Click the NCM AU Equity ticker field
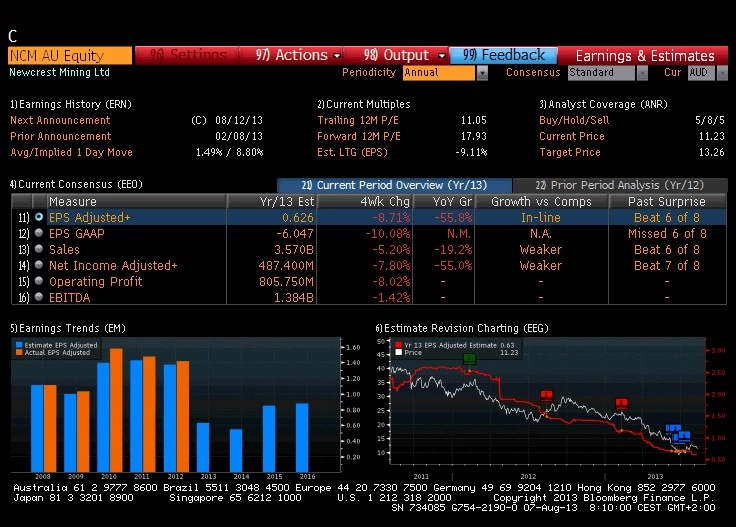This screenshot has height=527, width=736. point(70,55)
